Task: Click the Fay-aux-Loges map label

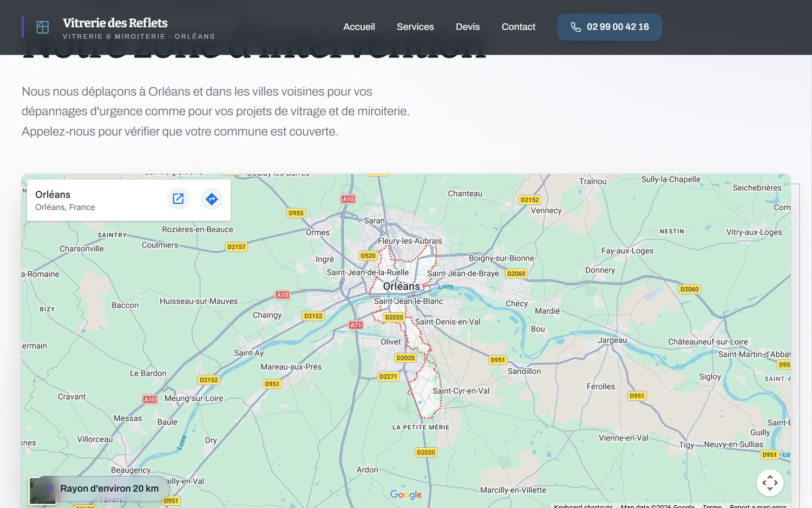Action: 627,251
